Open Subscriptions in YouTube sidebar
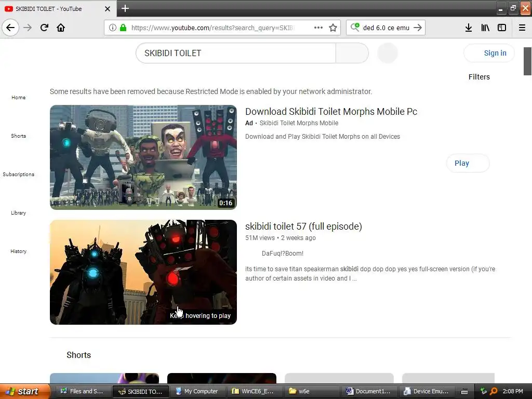The width and height of the screenshot is (532, 399). coord(18,175)
